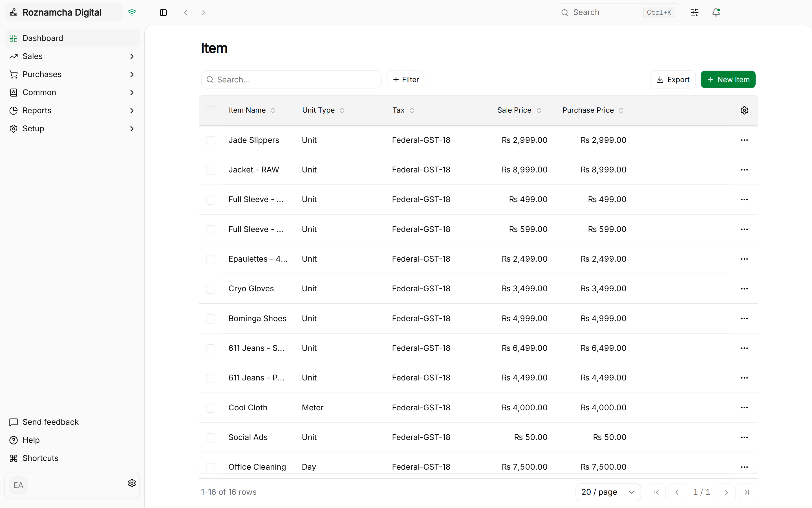Open the 611 Jeans - P... item
Image resolution: width=812 pixels, height=508 pixels.
[x=256, y=378]
